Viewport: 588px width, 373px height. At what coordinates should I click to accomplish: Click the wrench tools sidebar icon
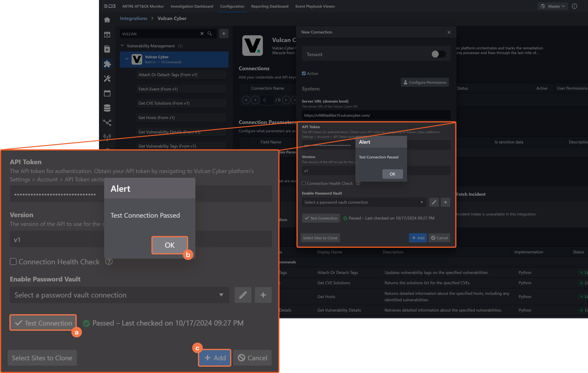[107, 78]
